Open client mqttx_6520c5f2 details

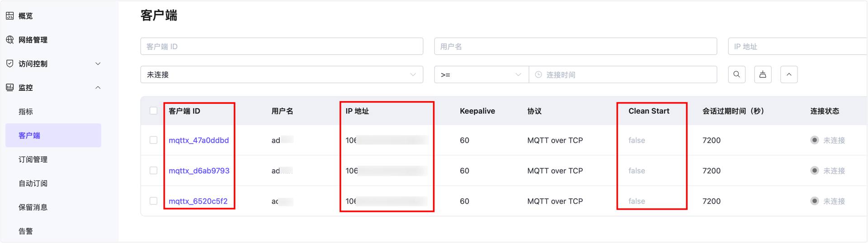coord(198,201)
